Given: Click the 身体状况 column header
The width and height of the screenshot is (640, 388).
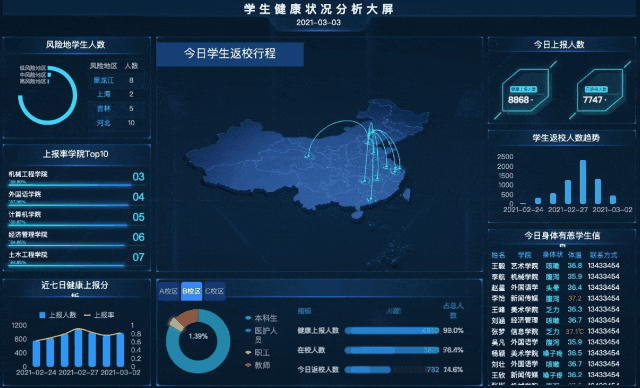Looking at the screenshot, I should click(553, 255).
